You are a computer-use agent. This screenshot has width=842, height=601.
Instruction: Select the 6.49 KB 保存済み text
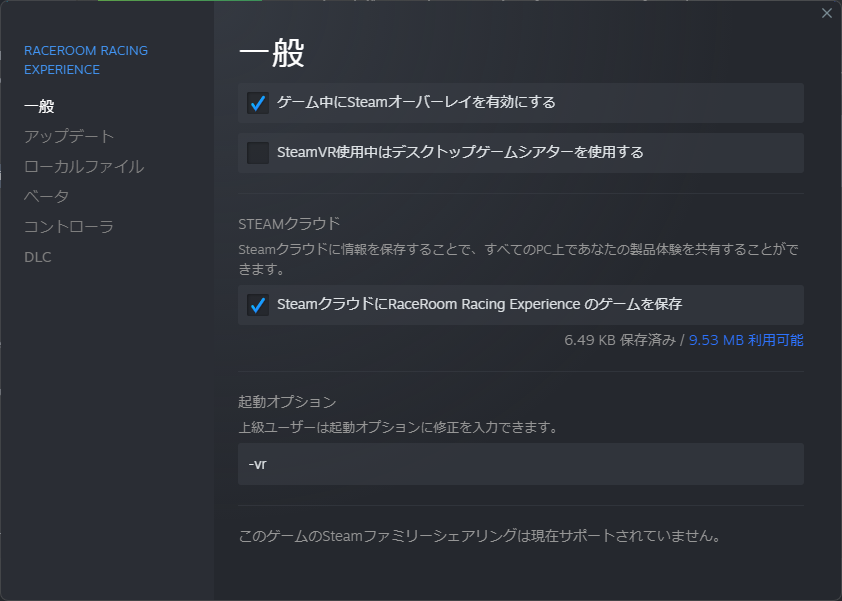tap(620, 340)
